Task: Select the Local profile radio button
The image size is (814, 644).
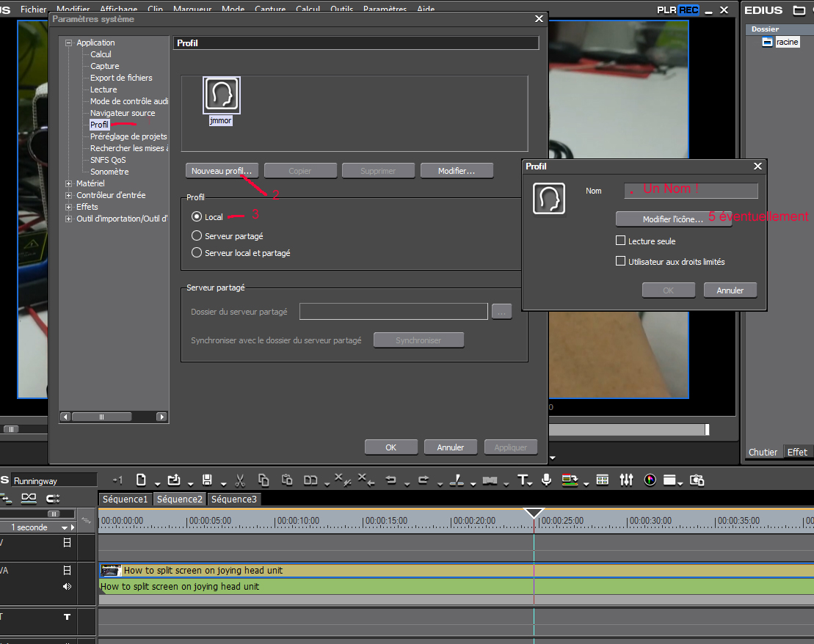Action: pos(196,217)
